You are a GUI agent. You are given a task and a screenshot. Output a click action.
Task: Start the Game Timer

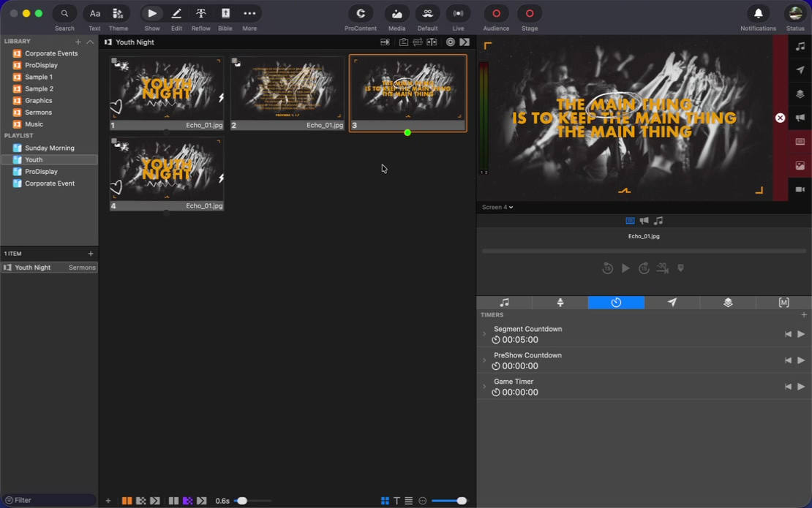tap(801, 387)
